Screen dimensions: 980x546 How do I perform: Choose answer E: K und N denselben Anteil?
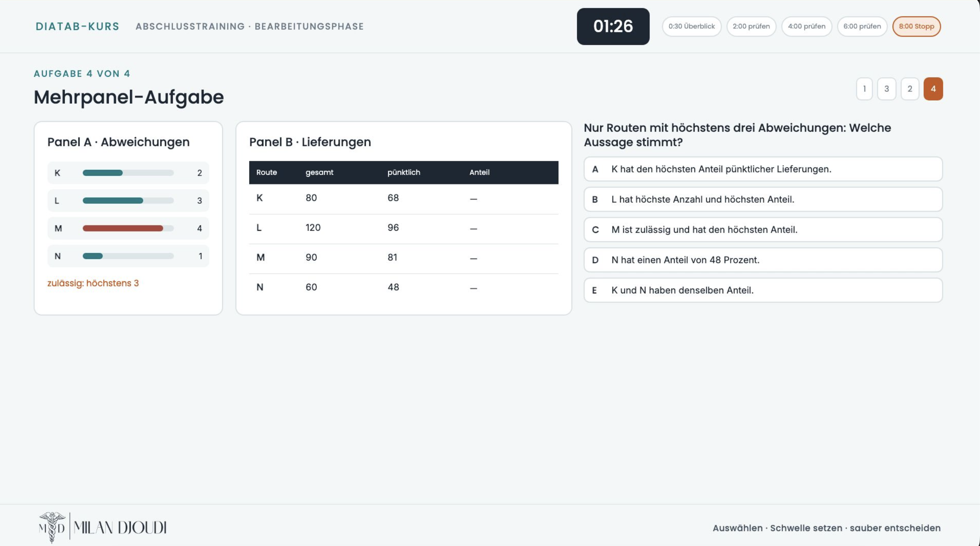[x=763, y=290]
